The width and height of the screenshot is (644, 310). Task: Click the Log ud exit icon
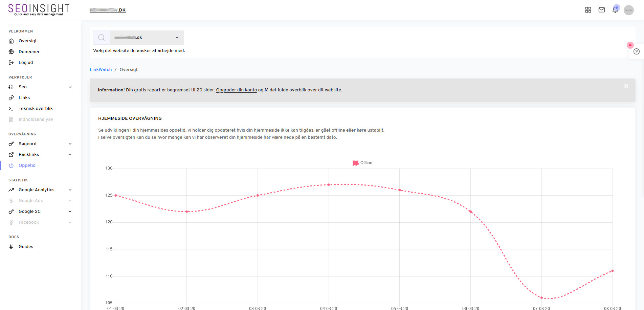11,62
